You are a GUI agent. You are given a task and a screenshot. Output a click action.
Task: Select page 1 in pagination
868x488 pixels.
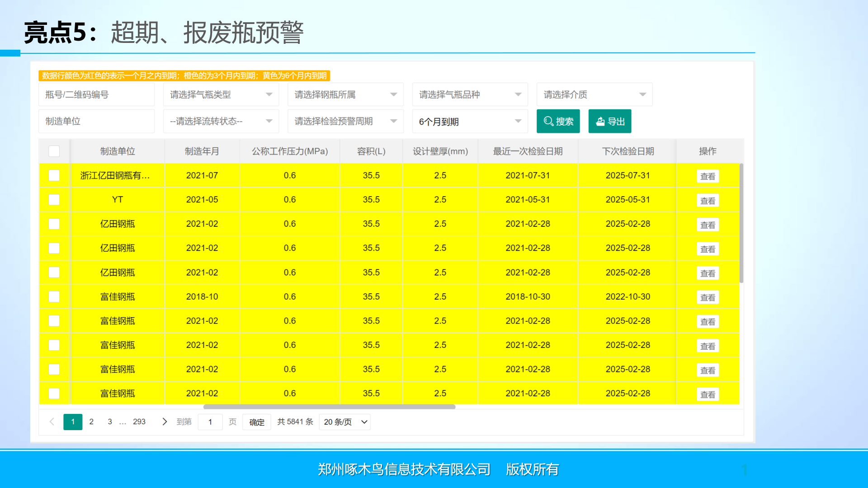click(x=73, y=422)
